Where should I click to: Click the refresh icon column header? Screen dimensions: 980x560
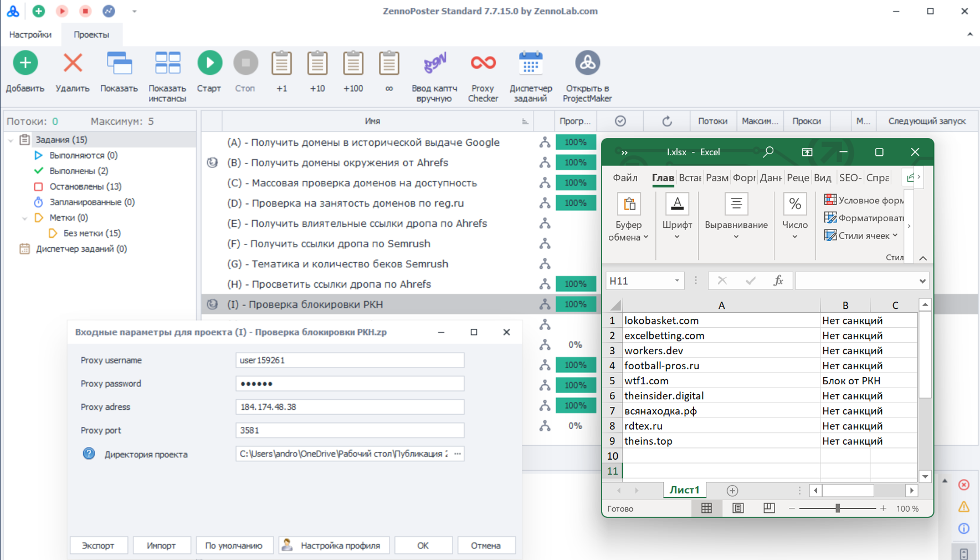pos(667,121)
